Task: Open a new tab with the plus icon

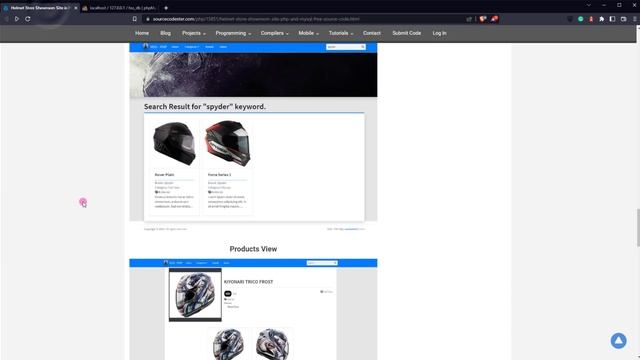Action: point(166,8)
